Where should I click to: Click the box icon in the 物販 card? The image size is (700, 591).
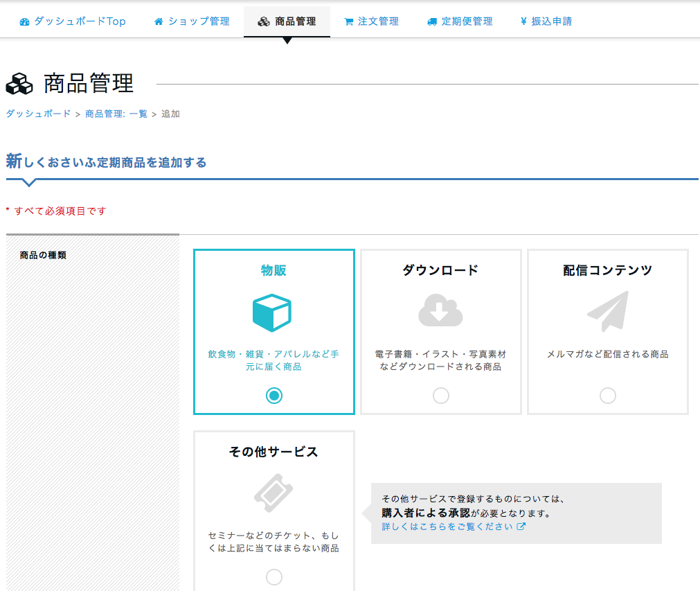pos(272,312)
